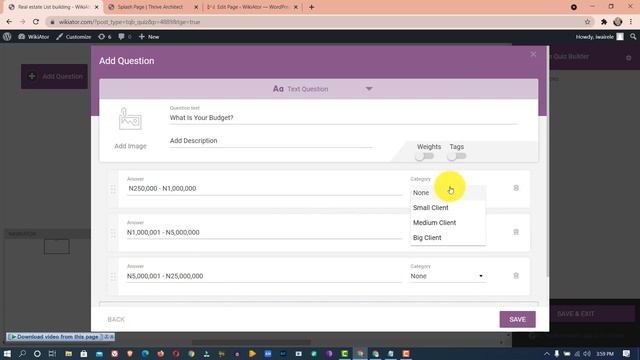Choose Small Client category option

click(x=448, y=207)
